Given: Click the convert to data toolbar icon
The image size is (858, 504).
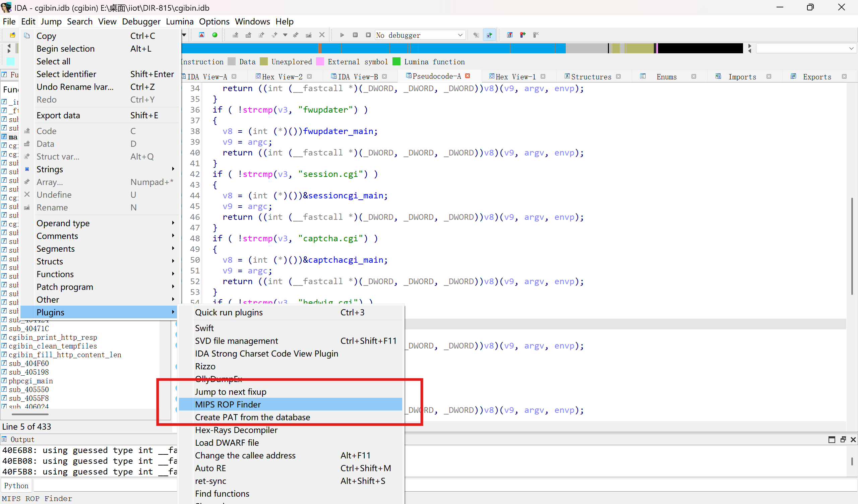Looking at the screenshot, I should click(x=248, y=35).
